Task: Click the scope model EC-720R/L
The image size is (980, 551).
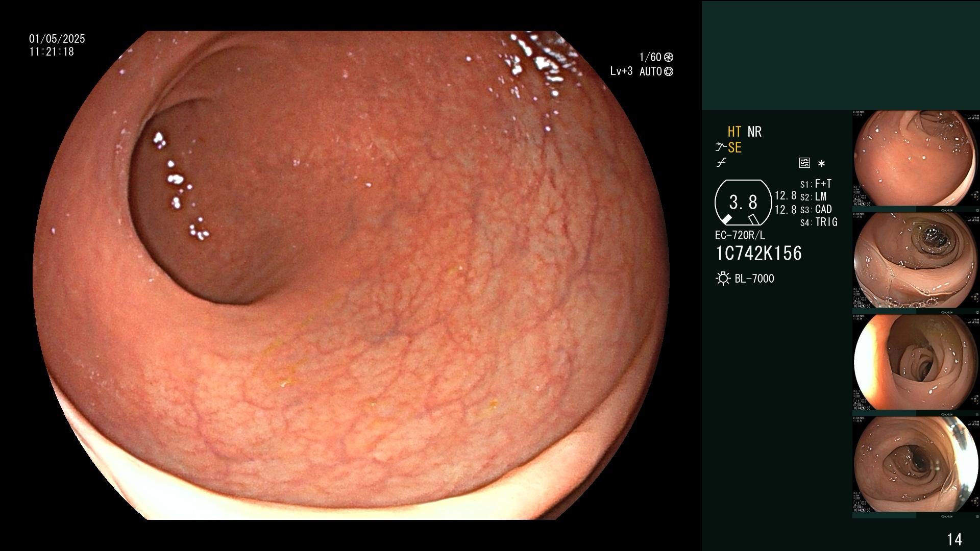Action: coord(740,235)
